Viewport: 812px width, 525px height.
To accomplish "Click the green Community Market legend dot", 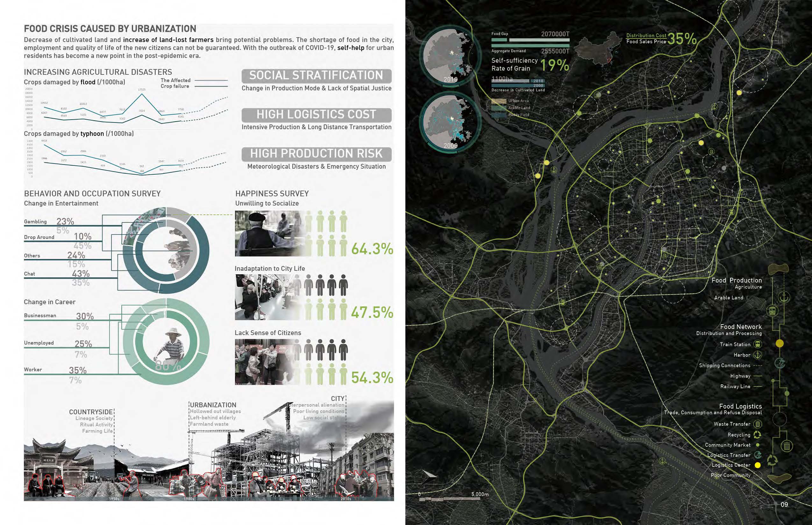I will click(758, 445).
